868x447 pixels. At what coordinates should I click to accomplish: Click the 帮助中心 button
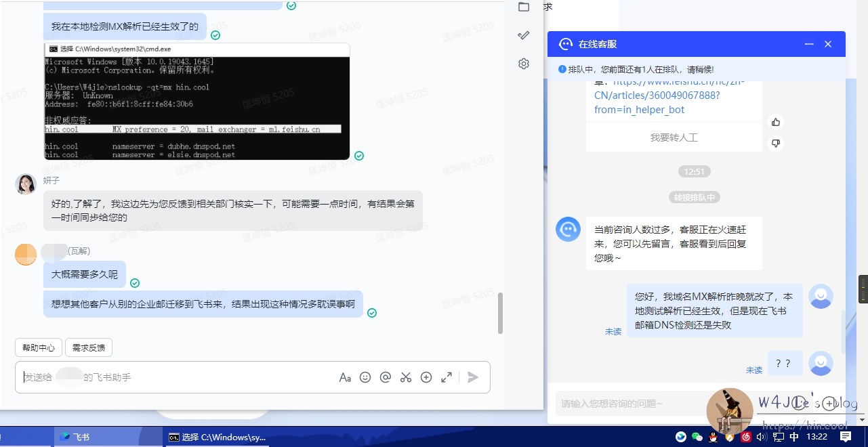39,347
